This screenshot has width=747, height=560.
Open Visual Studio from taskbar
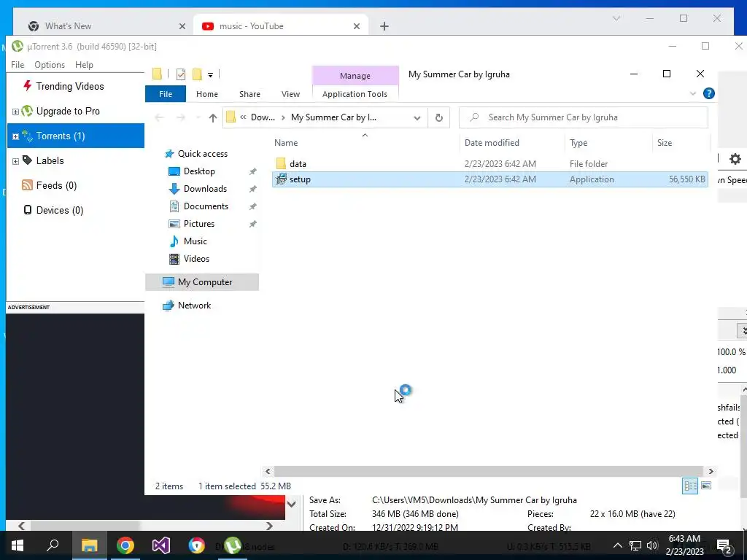pyautogui.click(x=161, y=545)
